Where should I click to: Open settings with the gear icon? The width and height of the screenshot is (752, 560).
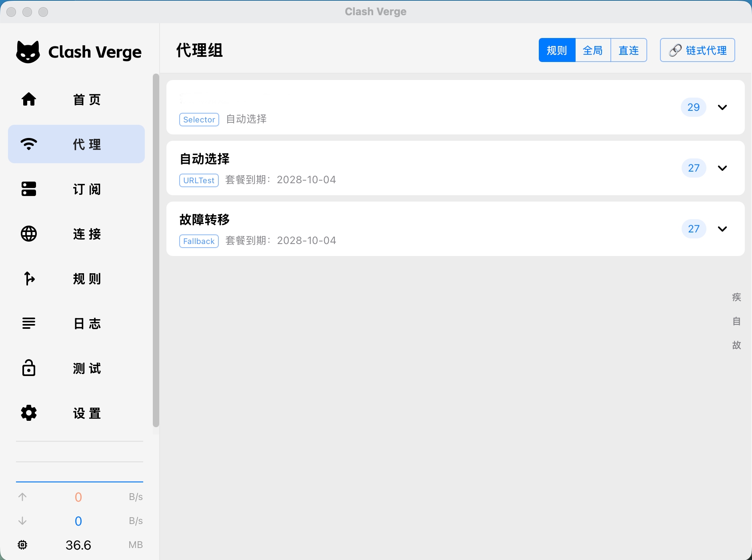[x=29, y=413]
